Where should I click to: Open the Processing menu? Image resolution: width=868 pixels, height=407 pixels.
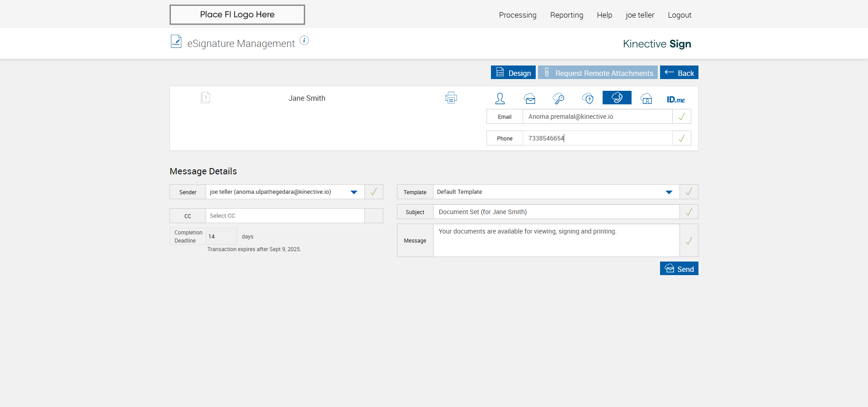click(x=518, y=15)
